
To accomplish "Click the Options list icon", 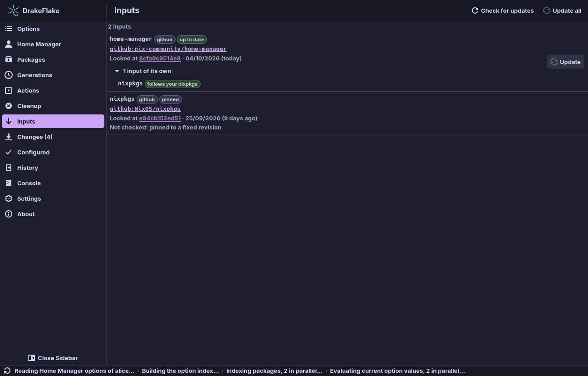I will [9, 29].
